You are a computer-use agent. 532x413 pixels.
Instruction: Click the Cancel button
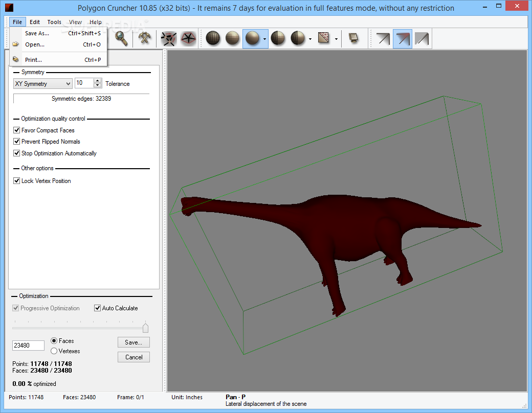(134, 357)
